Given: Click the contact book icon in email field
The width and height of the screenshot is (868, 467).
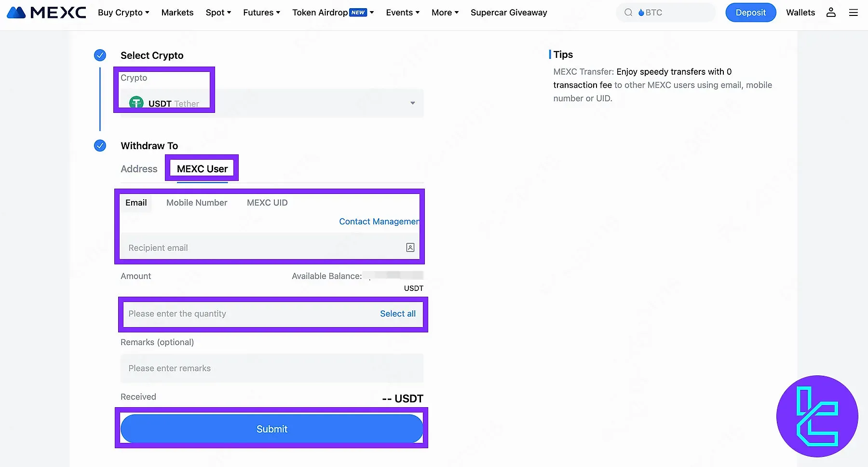Looking at the screenshot, I should click(410, 247).
